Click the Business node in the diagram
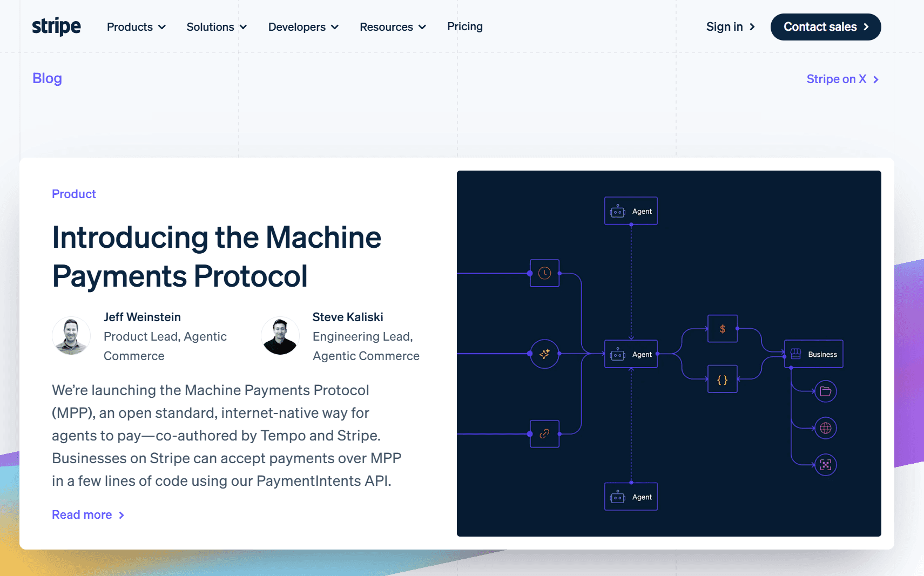924x576 pixels. click(813, 354)
